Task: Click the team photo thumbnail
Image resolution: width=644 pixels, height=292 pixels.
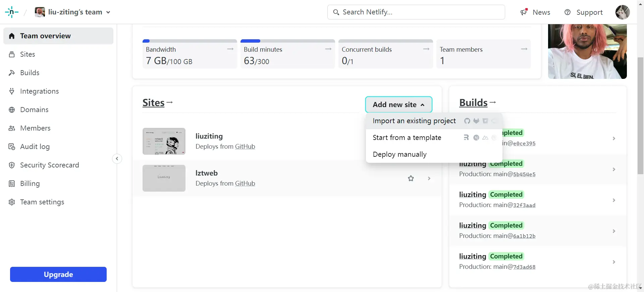Action: pos(587,51)
